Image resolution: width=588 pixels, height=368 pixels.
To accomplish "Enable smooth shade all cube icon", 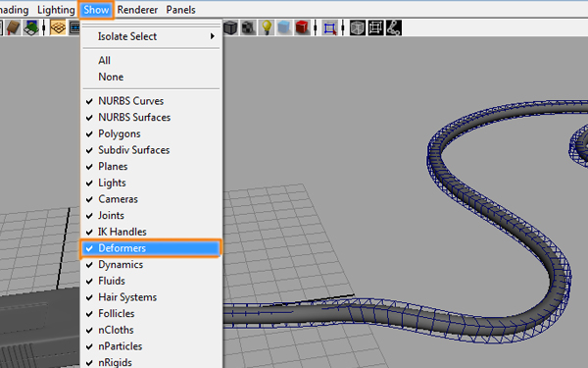I will (x=230, y=27).
